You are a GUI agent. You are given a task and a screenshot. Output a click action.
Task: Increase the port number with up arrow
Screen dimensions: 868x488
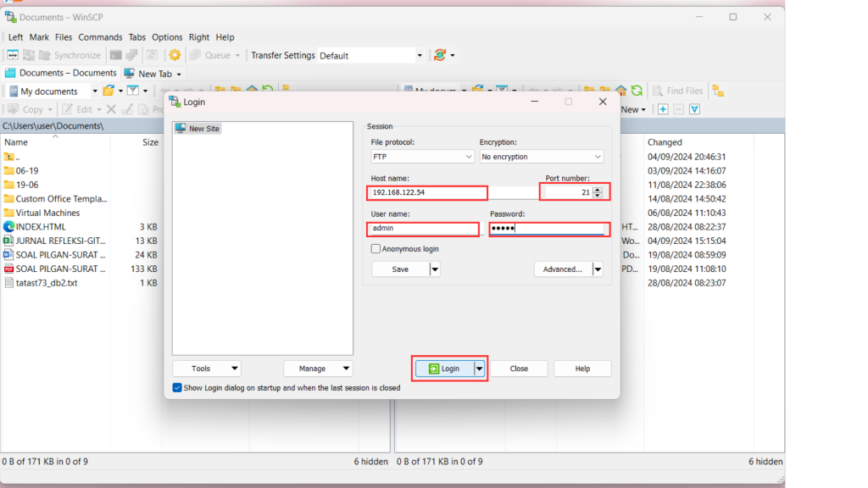click(598, 190)
